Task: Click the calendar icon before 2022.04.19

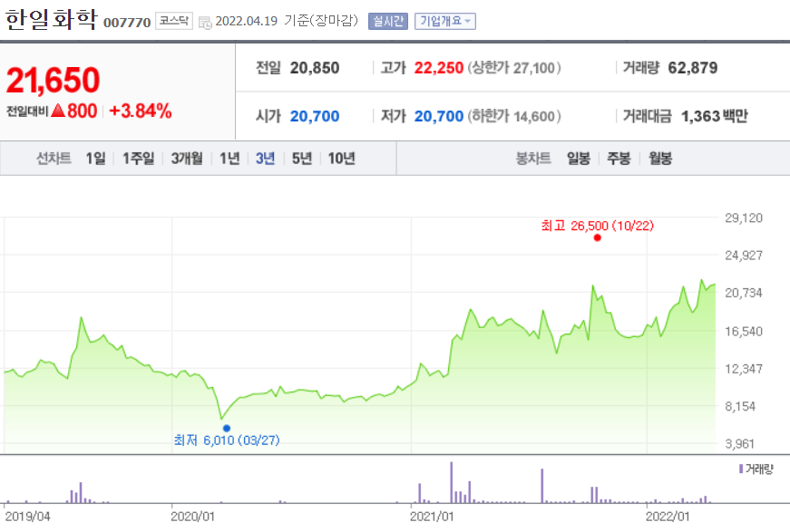Action: pyautogui.click(x=205, y=22)
